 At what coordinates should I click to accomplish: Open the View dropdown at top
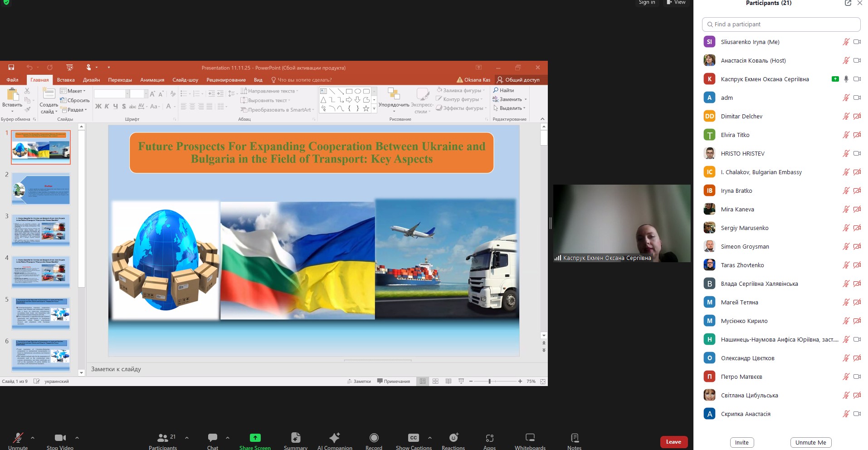(x=676, y=3)
